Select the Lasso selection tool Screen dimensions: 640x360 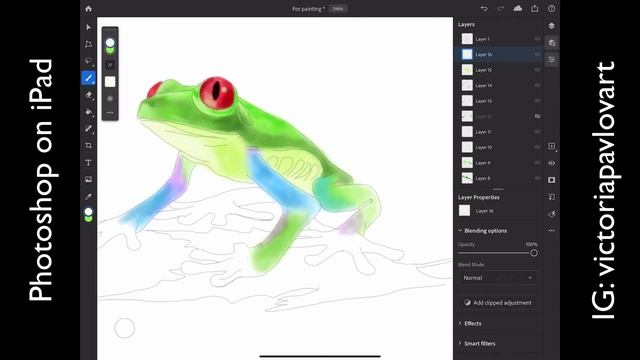tap(89, 61)
